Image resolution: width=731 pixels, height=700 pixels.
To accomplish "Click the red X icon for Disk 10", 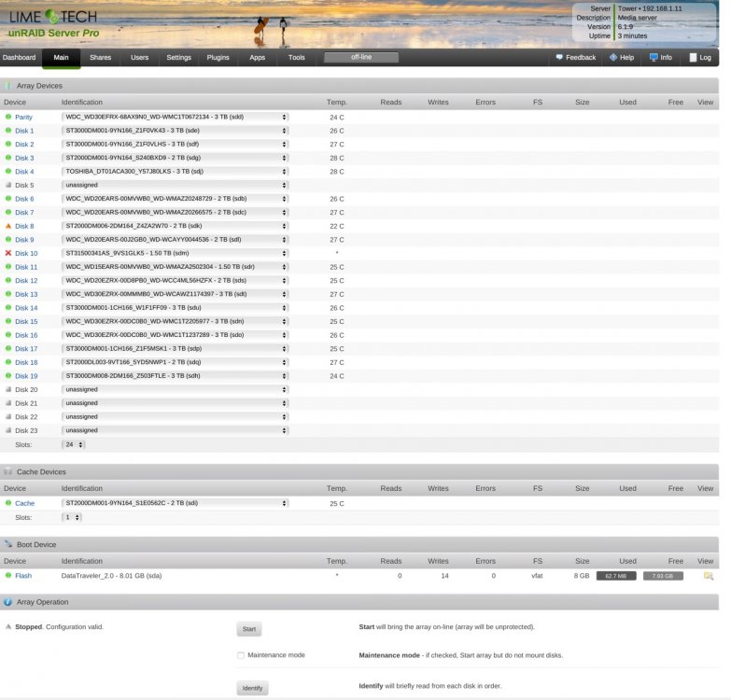I will (8, 253).
